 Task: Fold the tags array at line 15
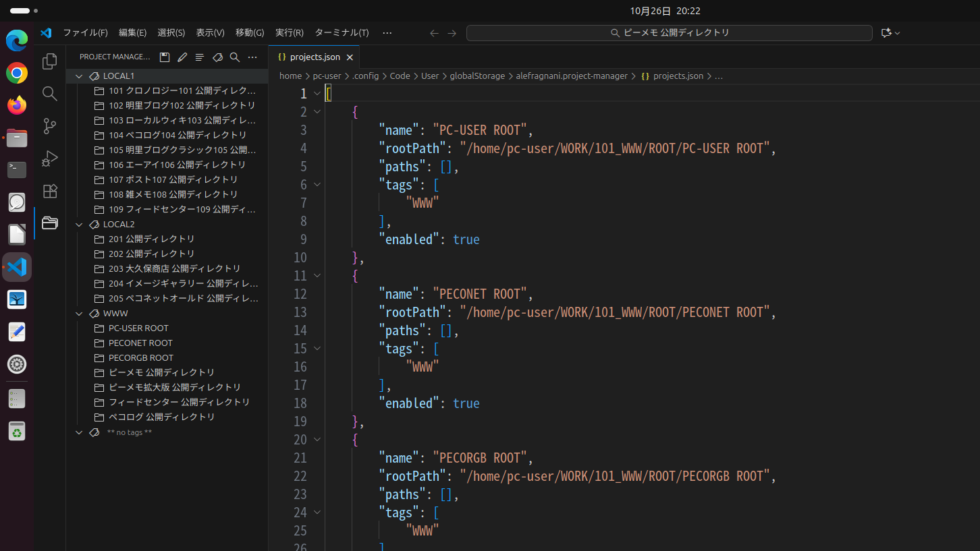(x=317, y=348)
